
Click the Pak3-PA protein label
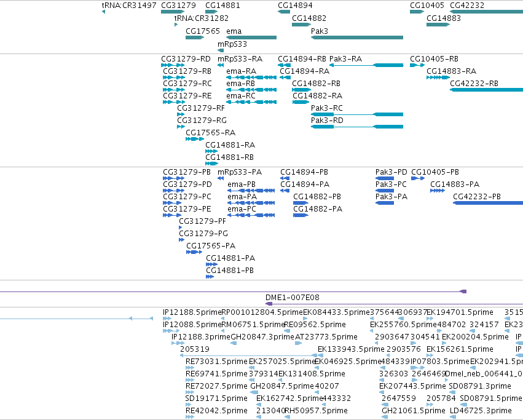click(x=391, y=197)
